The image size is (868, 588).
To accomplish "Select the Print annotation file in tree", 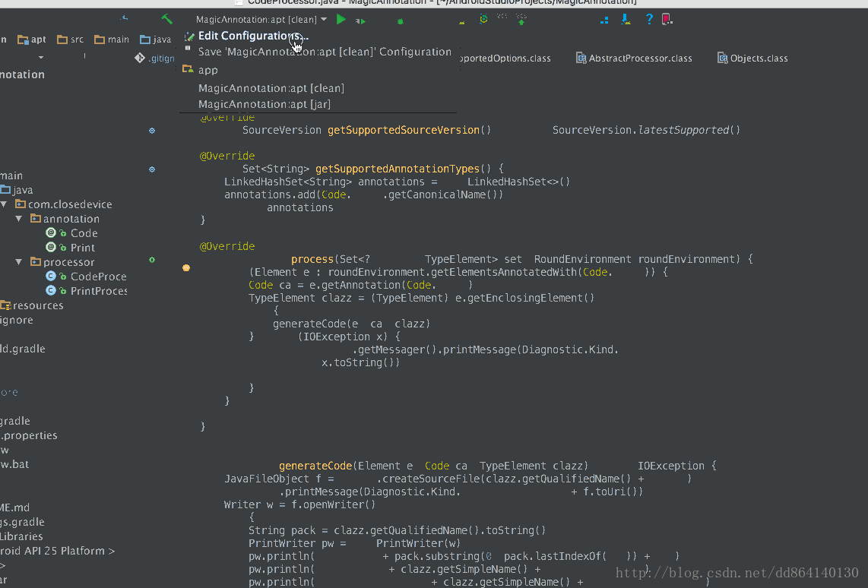I will 83,247.
